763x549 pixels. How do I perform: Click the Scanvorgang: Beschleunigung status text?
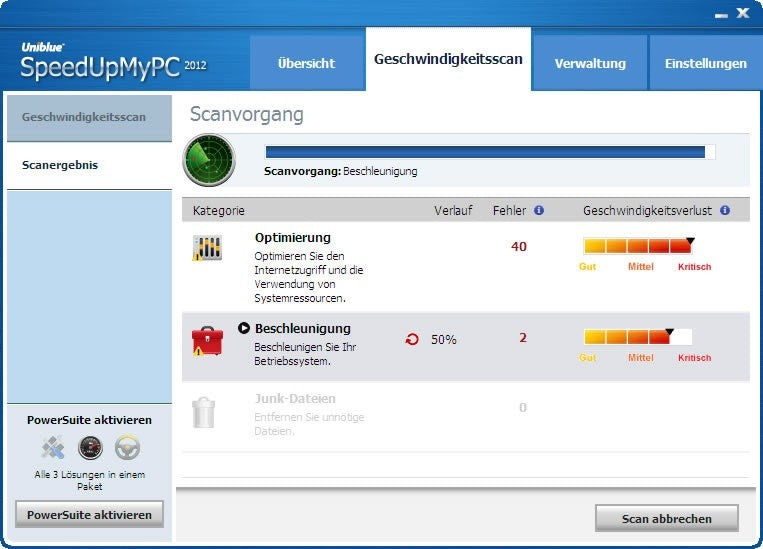[341, 171]
